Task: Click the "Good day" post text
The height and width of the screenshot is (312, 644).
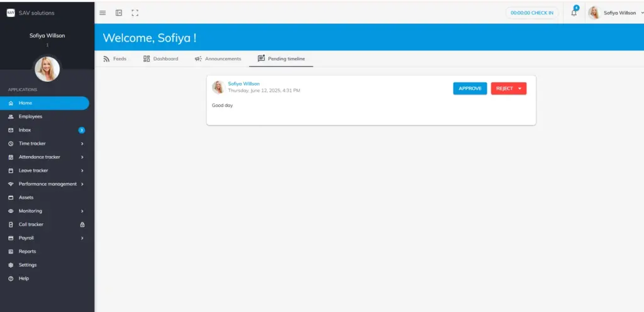Action: (222, 106)
